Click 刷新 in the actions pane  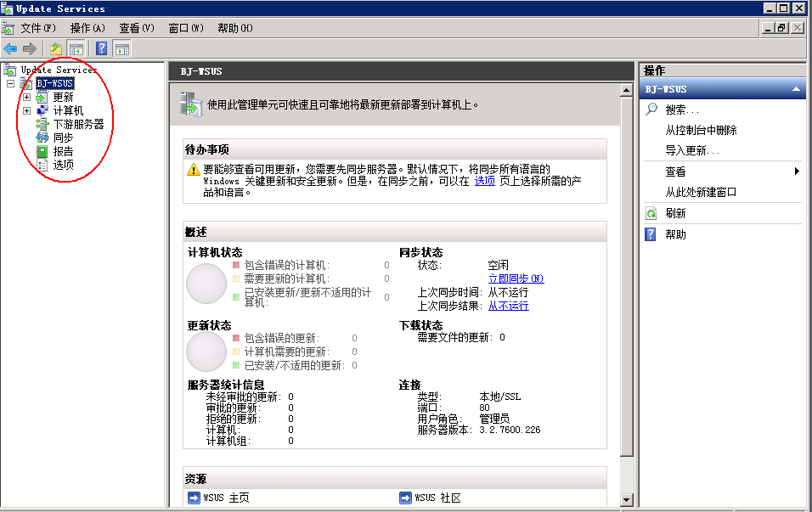tap(675, 213)
